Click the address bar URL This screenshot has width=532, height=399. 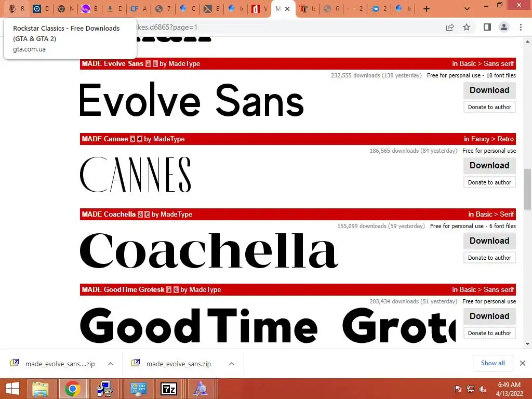point(166,27)
